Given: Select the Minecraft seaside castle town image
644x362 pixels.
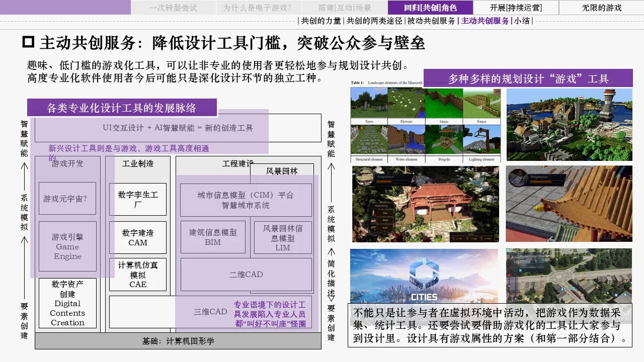Looking at the screenshot, I should click(x=569, y=124).
